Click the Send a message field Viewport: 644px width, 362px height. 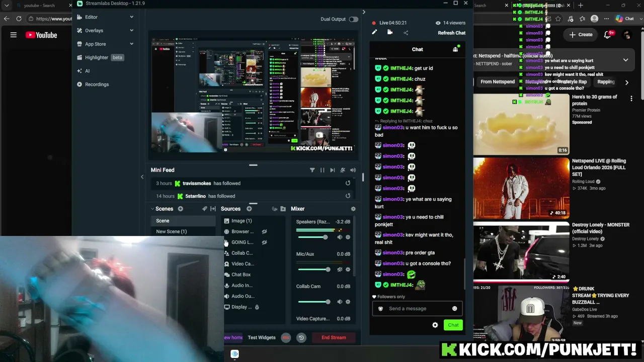coord(417,309)
